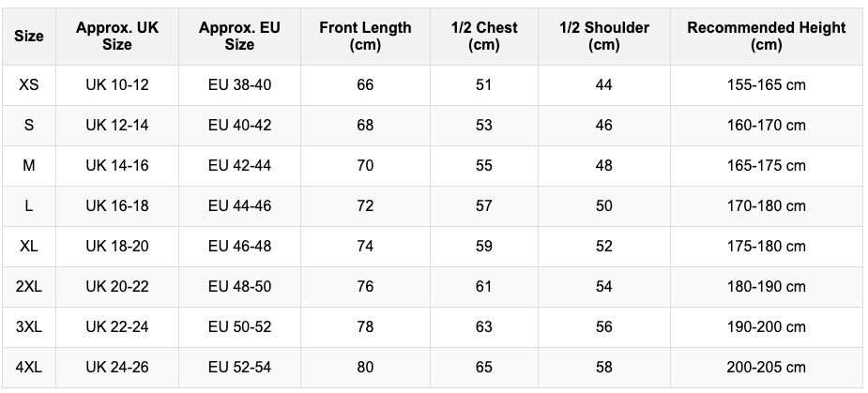Click the Size column header
The image size is (868, 393).
click(29, 37)
